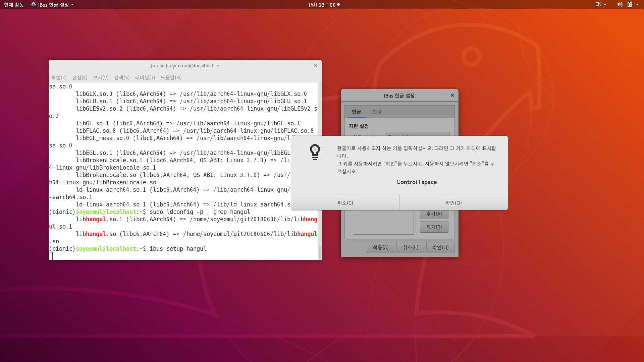Click the libGLX.so.0 line in terminal

coord(191,94)
